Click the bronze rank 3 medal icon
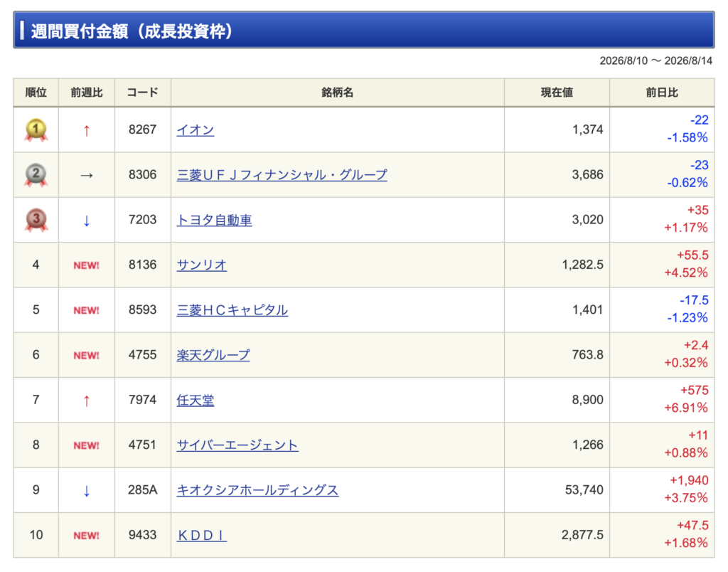 (x=36, y=220)
